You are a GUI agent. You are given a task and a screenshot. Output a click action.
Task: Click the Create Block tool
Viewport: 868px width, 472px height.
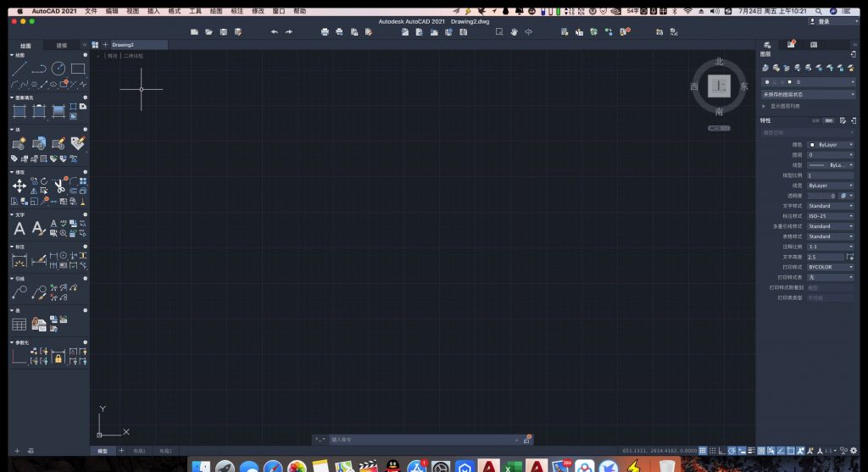19,144
